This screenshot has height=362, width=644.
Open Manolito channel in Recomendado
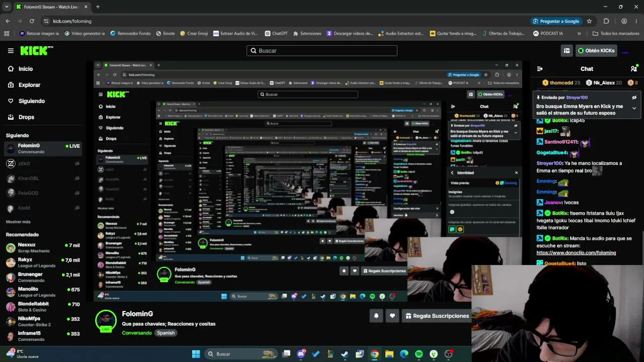pyautogui.click(x=42, y=292)
